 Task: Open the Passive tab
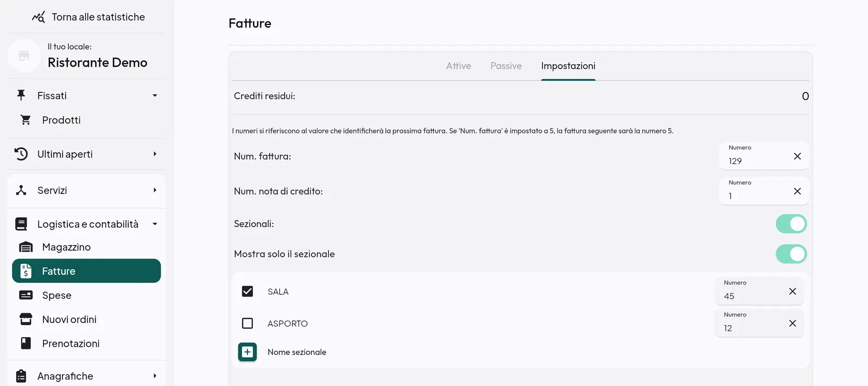pos(506,66)
